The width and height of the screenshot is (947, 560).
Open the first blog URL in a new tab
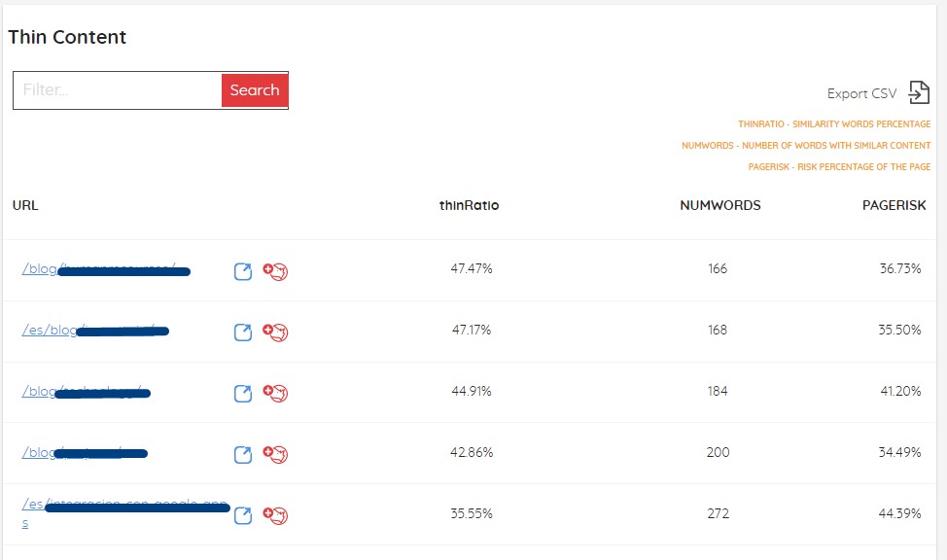click(242, 271)
